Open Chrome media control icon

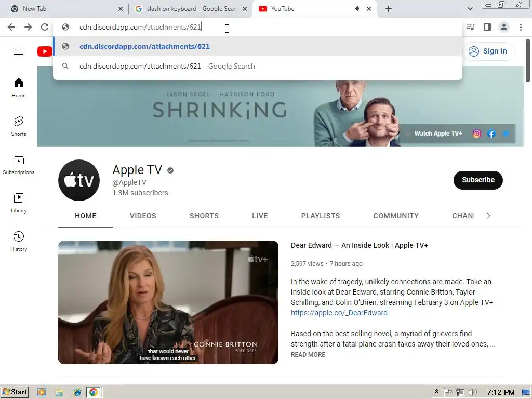tap(471, 27)
